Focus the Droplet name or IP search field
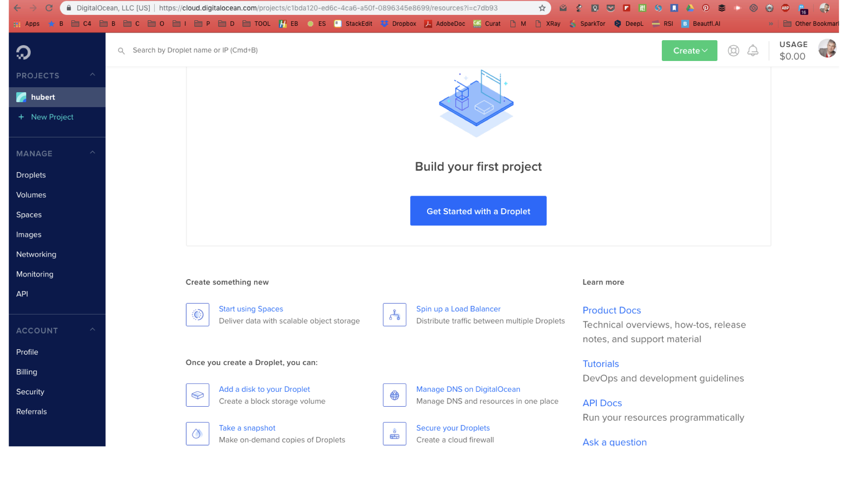 tap(195, 50)
